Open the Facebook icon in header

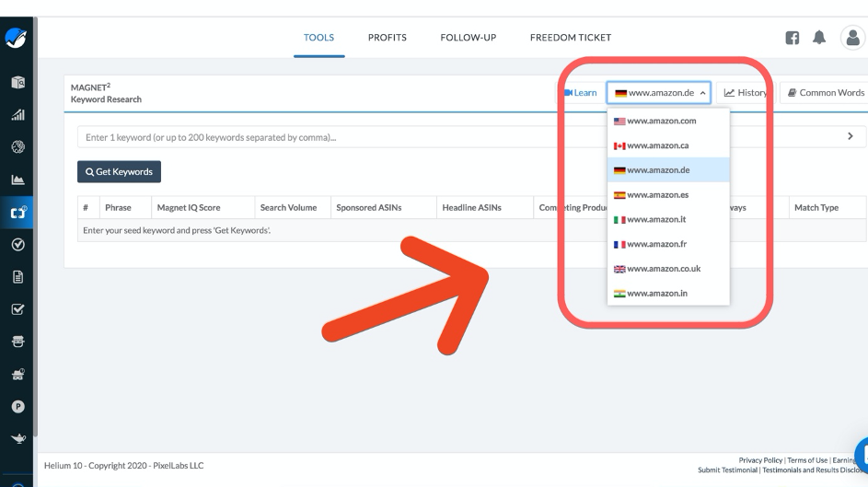tap(793, 38)
